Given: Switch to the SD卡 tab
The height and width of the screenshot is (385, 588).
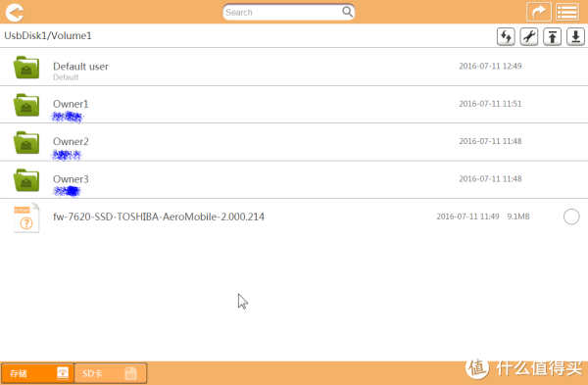Looking at the screenshot, I should pyautogui.click(x=110, y=373).
